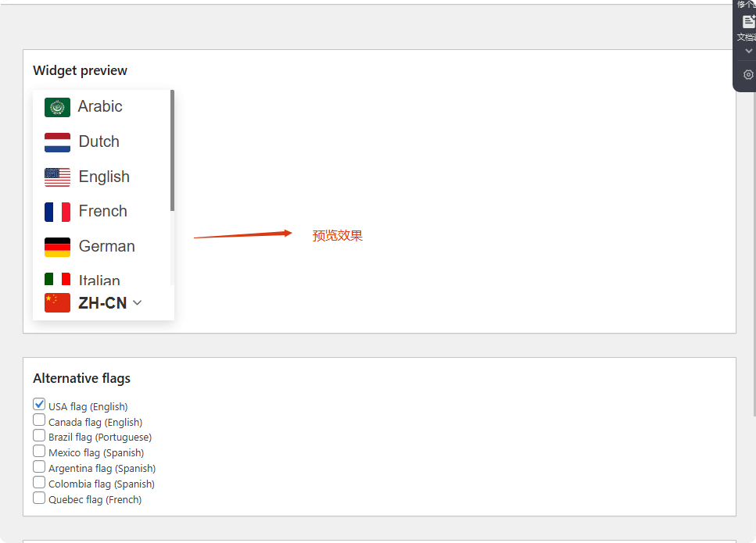
Task: Click the Dutch flag icon
Action: coord(57,142)
